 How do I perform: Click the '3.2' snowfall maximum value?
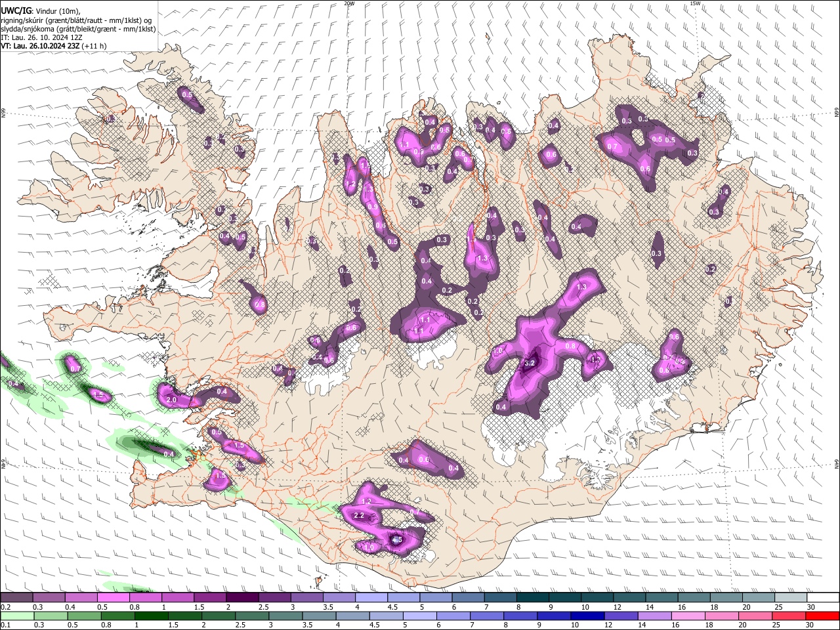tap(531, 363)
